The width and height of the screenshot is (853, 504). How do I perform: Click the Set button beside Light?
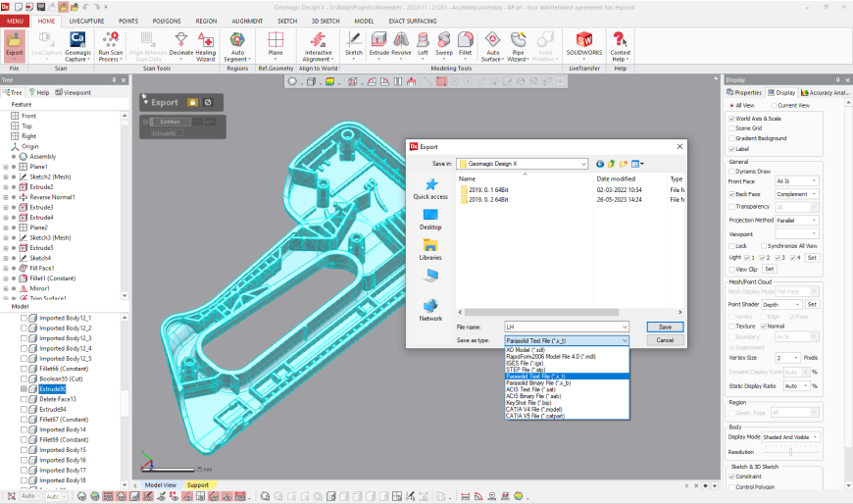pos(812,258)
